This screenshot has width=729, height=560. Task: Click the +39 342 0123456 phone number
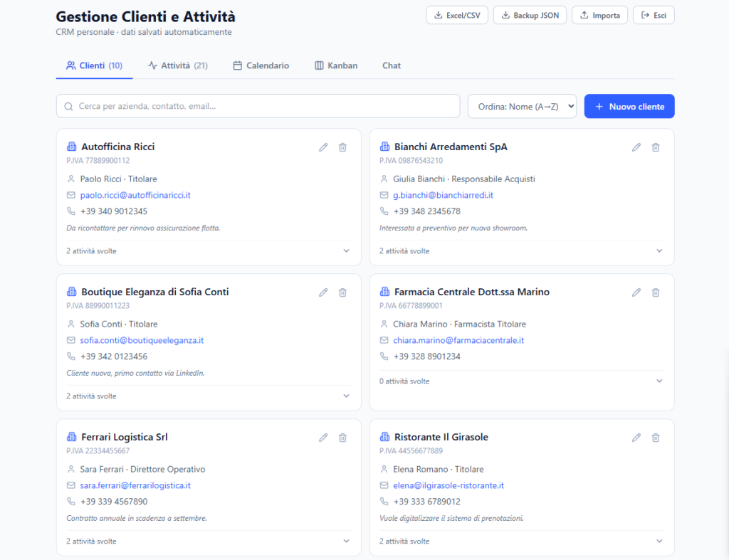(114, 356)
